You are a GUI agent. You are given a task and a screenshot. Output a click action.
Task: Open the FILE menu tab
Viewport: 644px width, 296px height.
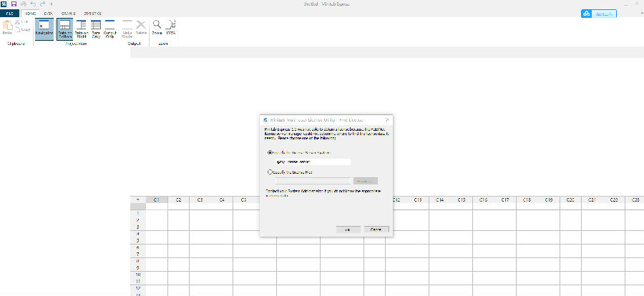(x=9, y=14)
